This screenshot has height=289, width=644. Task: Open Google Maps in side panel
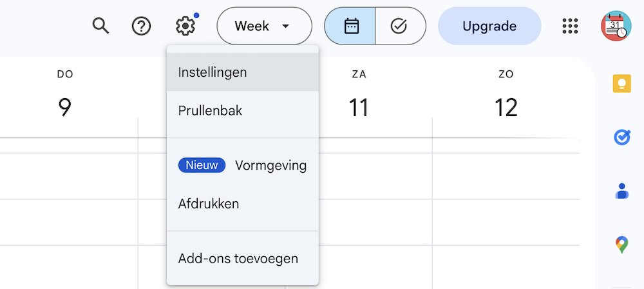click(x=621, y=244)
